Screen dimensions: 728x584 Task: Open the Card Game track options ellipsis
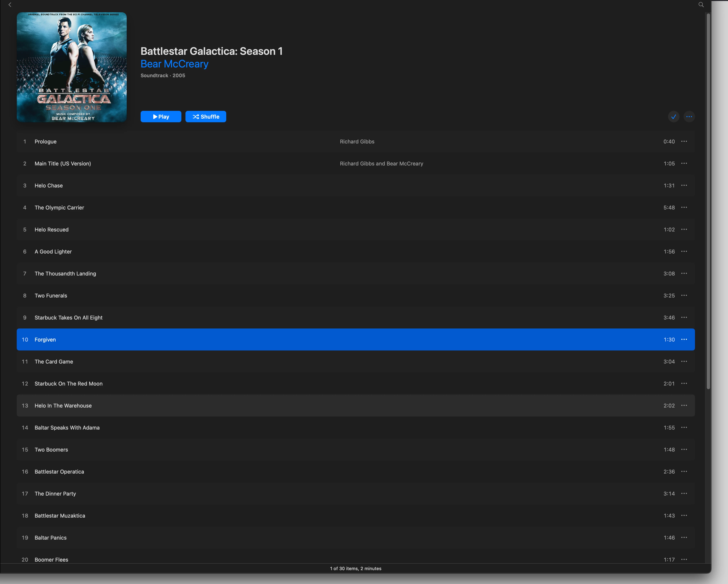[684, 361]
